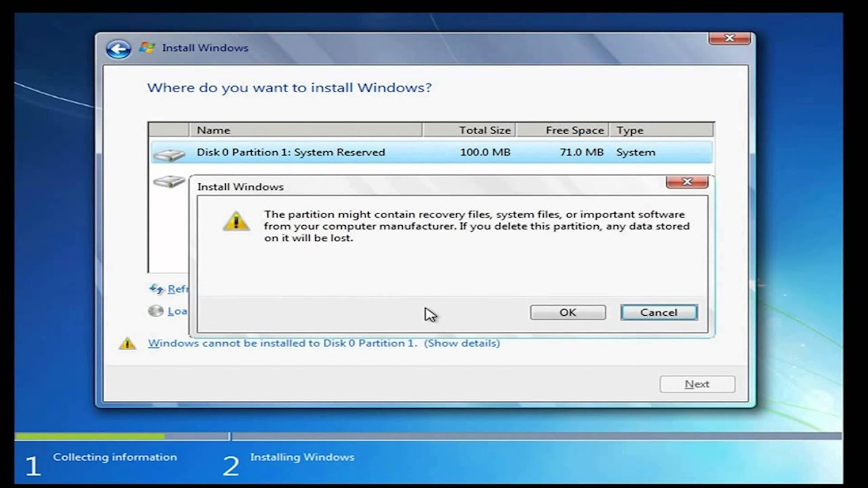Click the drive icon for Disk 0 Partition 1
Image resolution: width=868 pixels, height=488 pixels.
(169, 154)
